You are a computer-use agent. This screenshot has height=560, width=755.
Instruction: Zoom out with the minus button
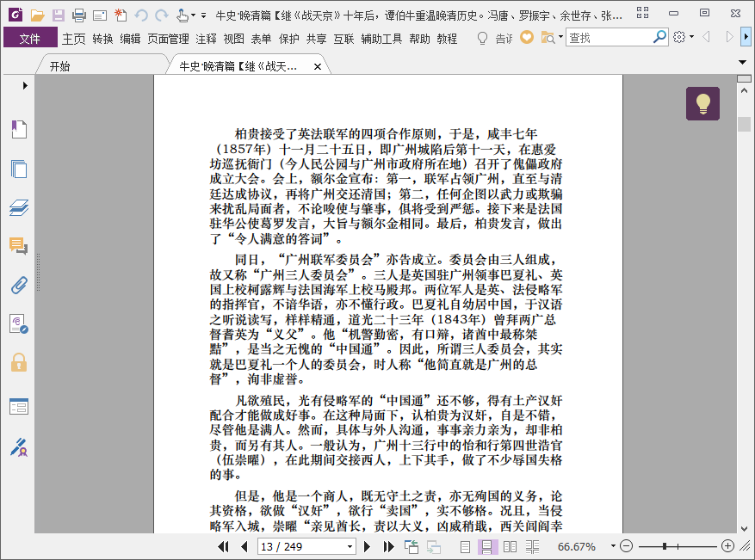[626, 546]
